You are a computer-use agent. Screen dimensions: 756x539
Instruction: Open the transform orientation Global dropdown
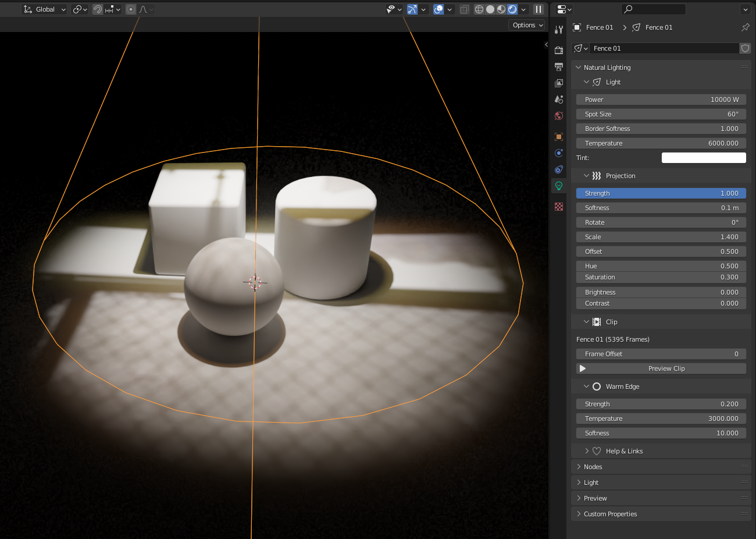[x=45, y=9]
